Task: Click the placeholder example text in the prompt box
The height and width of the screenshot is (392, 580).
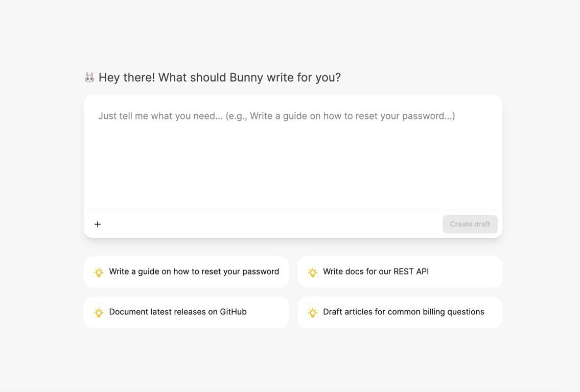Action: pyautogui.click(x=276, y=116)
